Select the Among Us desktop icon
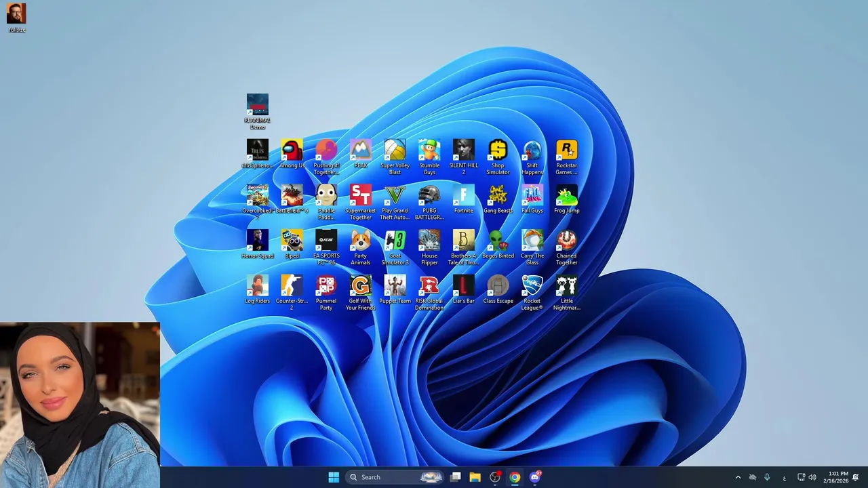868x488 pixels. 292,154
